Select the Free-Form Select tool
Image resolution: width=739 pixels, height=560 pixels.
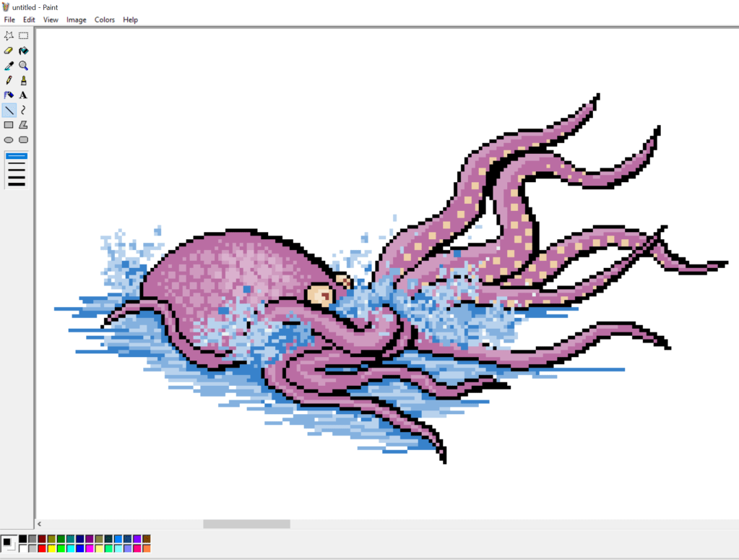(x=9, y=35)
